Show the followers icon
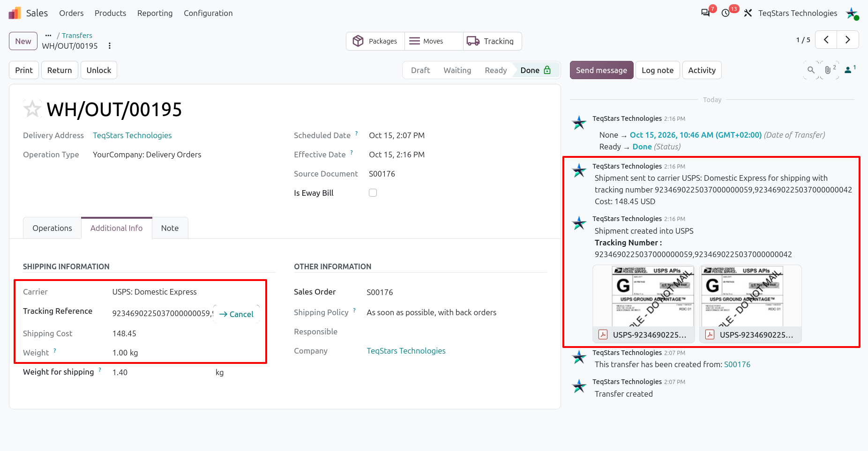 coord(850,70)
